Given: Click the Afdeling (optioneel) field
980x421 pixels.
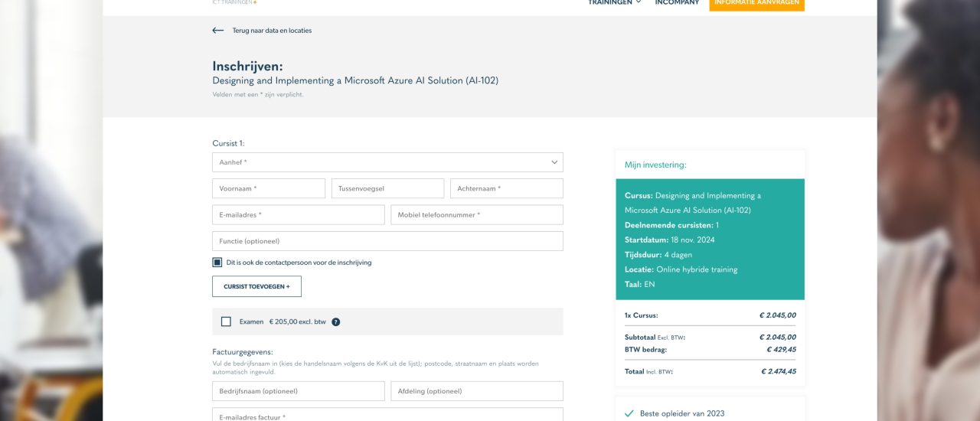Looking at the screenshot, I should (476, 391).
